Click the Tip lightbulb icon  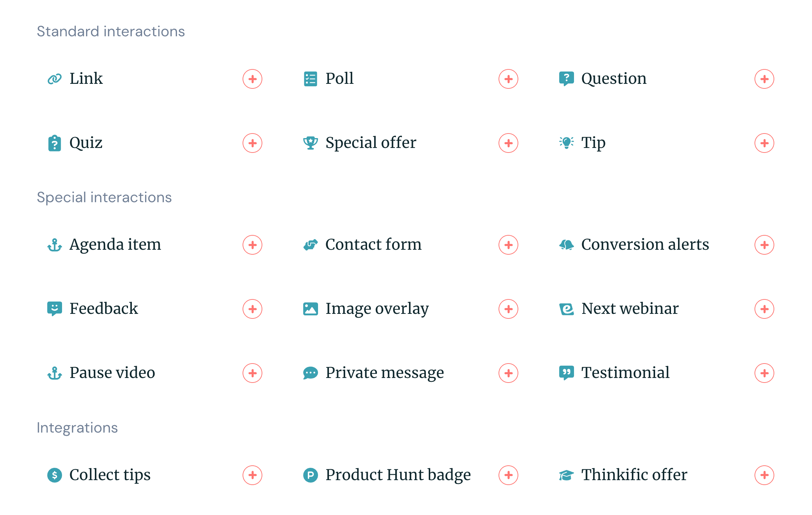pos(566,143)
